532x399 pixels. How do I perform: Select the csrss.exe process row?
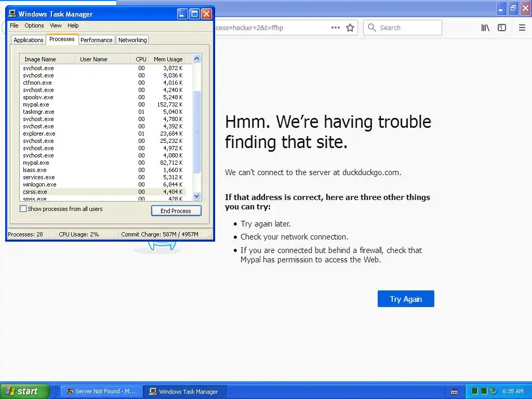103,192
